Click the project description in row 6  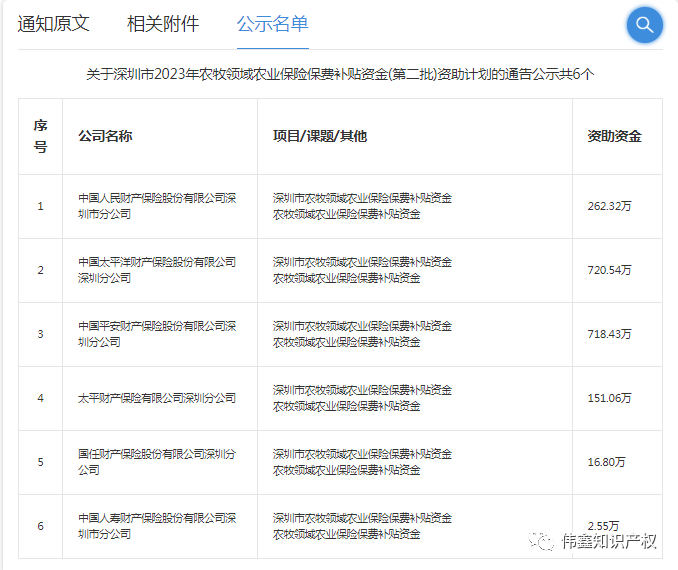[x=362, y=526]
